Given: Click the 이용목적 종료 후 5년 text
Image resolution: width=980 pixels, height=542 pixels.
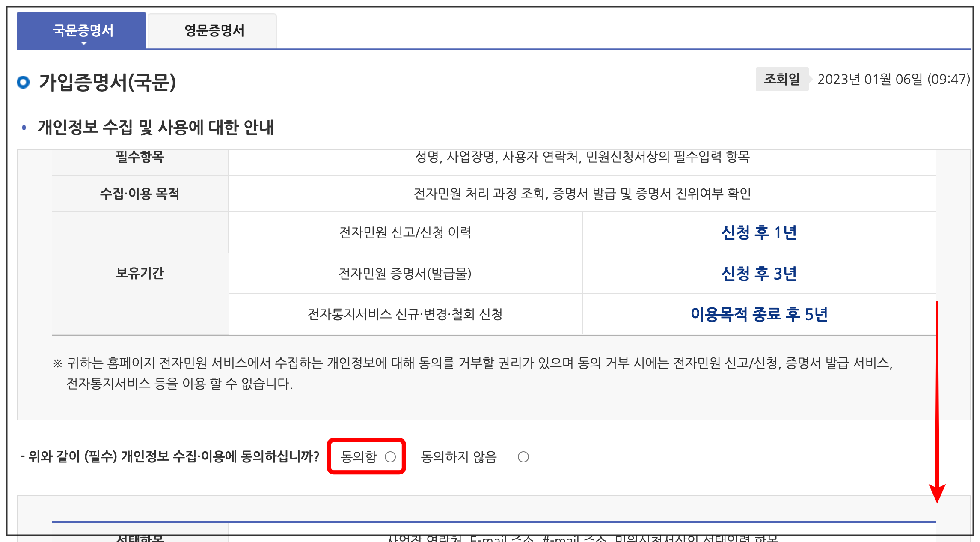Looking at the screenshot, I should 759,314.
